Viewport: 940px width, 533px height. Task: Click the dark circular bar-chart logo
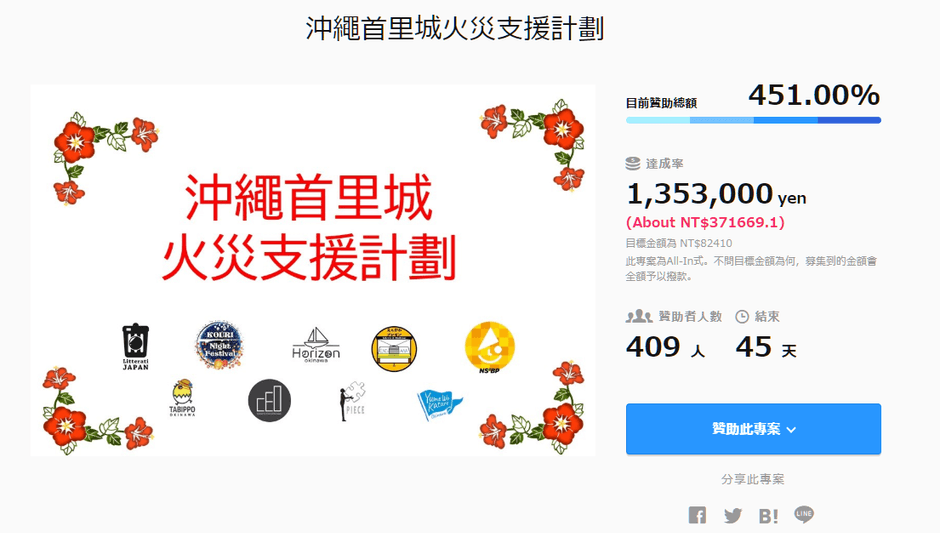click(x=269, y=400)
